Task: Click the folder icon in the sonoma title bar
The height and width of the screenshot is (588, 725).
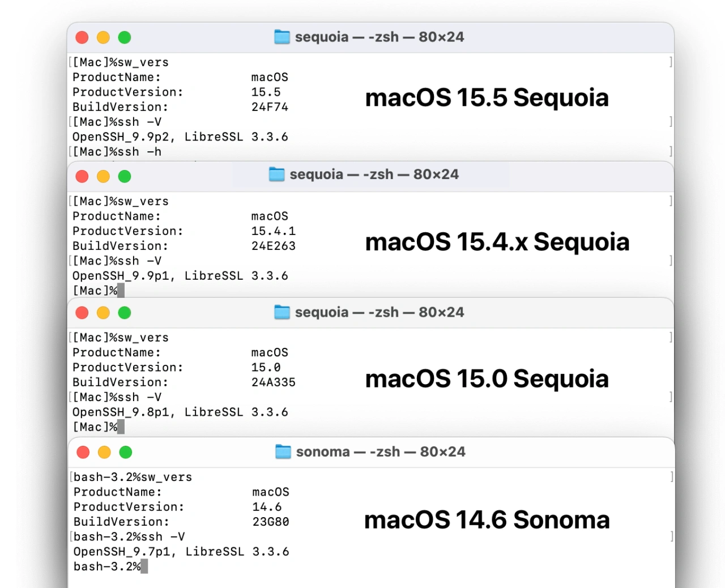Action: coord(283,451)
